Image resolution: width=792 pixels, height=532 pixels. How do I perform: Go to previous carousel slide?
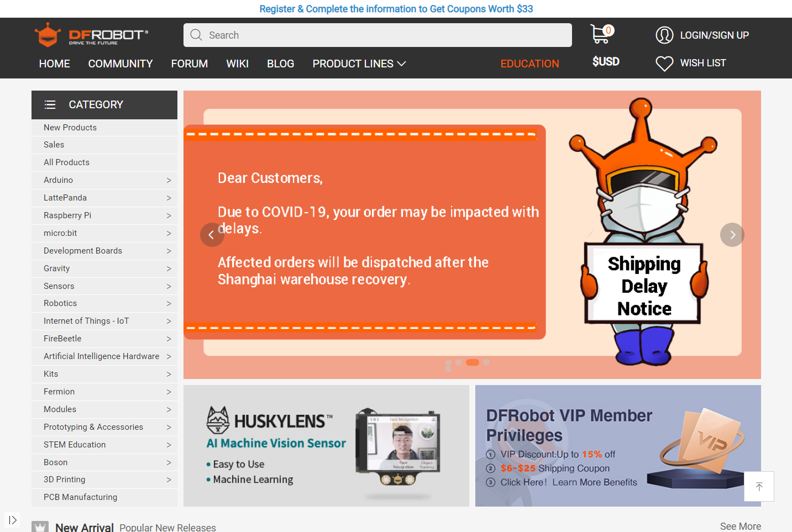(212, 235)
